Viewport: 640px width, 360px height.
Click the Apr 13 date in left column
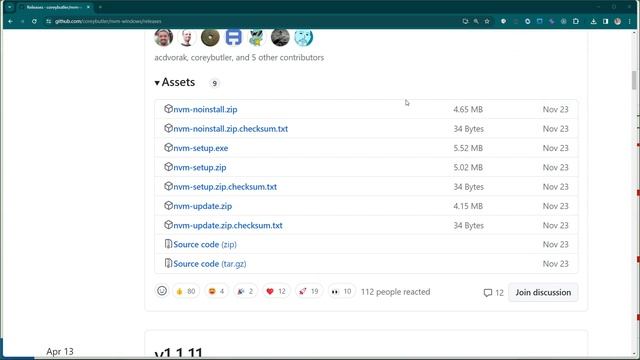pyautogui.click(x=60, y=351)
